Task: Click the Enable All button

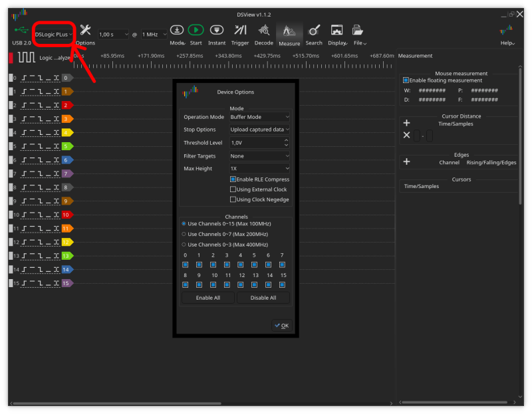Action: (x=207, y=298)
